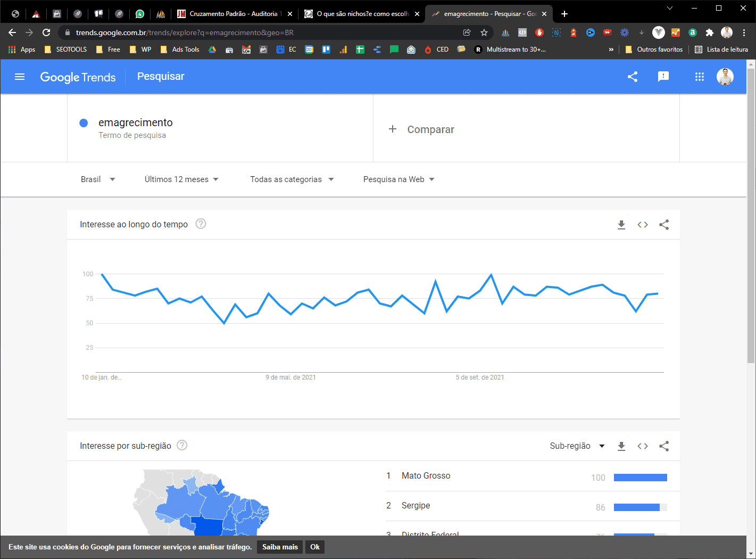Open the Google account avatar in Trends header
The height and width of the screenshot is (559, 756).
725,77
